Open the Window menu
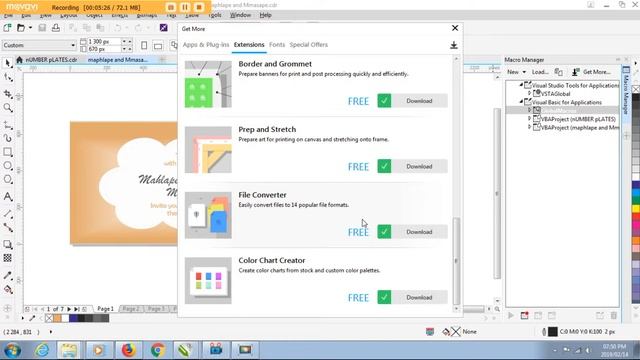The height and width of the screenshot is (360, 640). pos(240,15)
